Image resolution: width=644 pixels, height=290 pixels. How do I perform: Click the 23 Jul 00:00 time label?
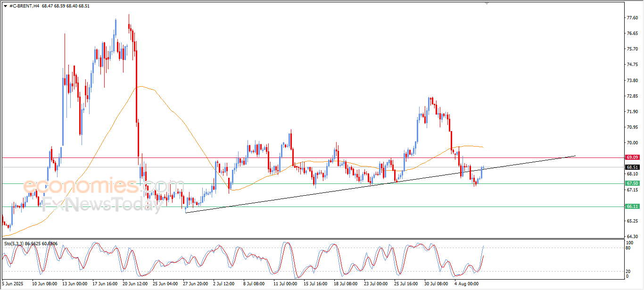tap(375, 284)
